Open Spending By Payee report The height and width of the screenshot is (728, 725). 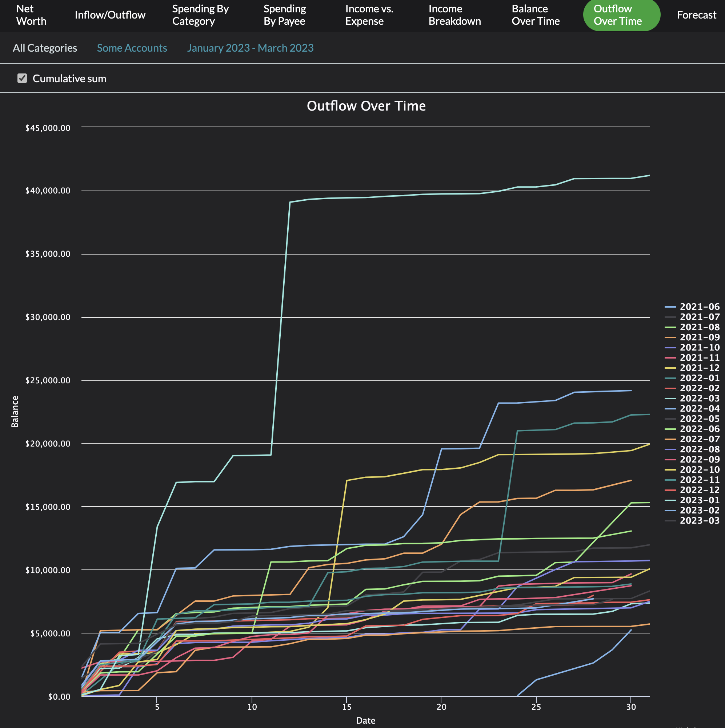coord(284,15)
